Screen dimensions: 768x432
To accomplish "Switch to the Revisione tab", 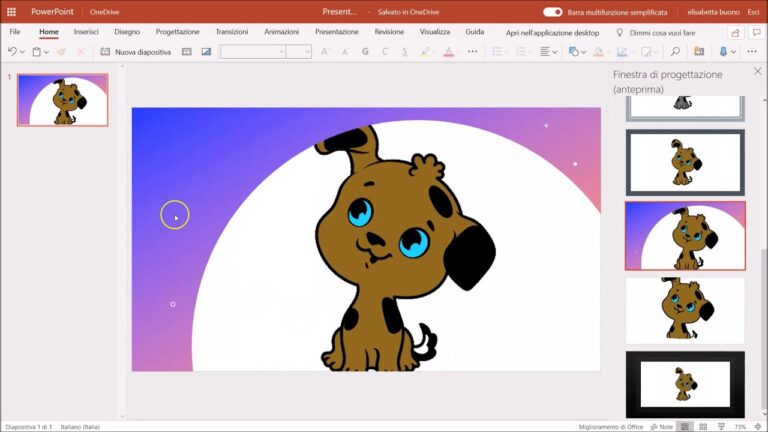I will [389, 32].
